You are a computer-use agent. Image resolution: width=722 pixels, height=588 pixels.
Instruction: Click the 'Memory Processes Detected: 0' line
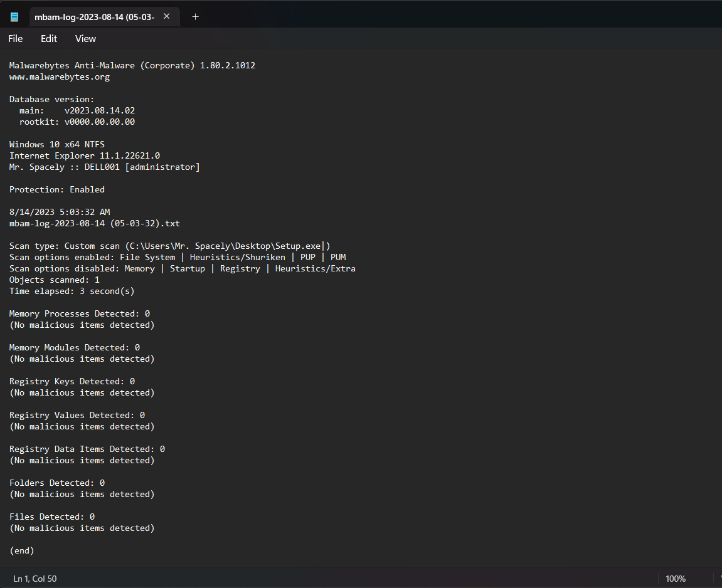[x=80, y=314]
